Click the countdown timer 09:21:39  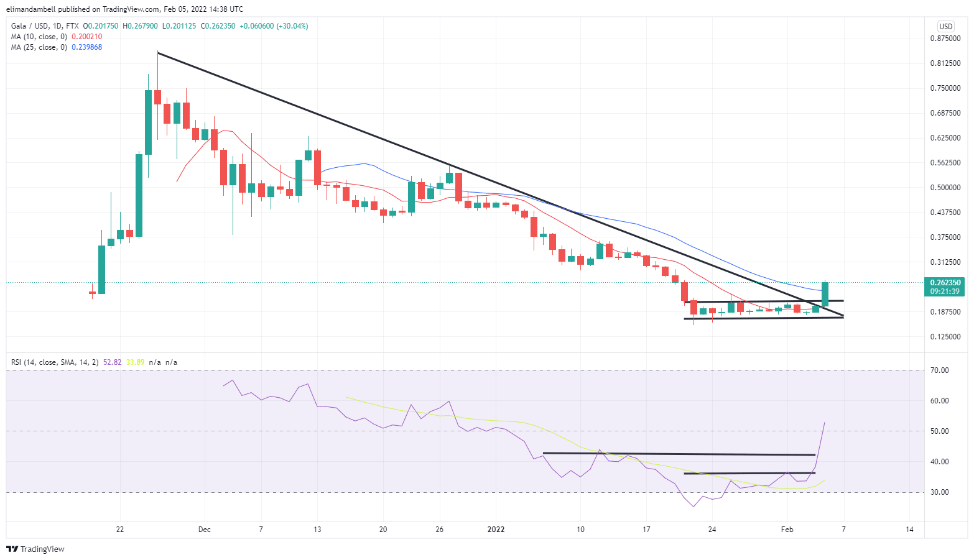[x=945, y=291]
